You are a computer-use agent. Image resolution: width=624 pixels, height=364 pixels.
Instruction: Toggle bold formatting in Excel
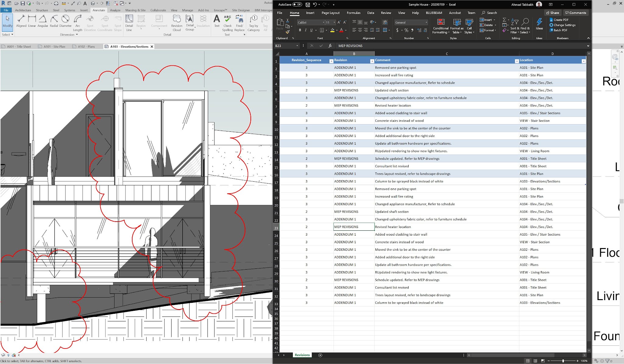[x=300, y=30]
